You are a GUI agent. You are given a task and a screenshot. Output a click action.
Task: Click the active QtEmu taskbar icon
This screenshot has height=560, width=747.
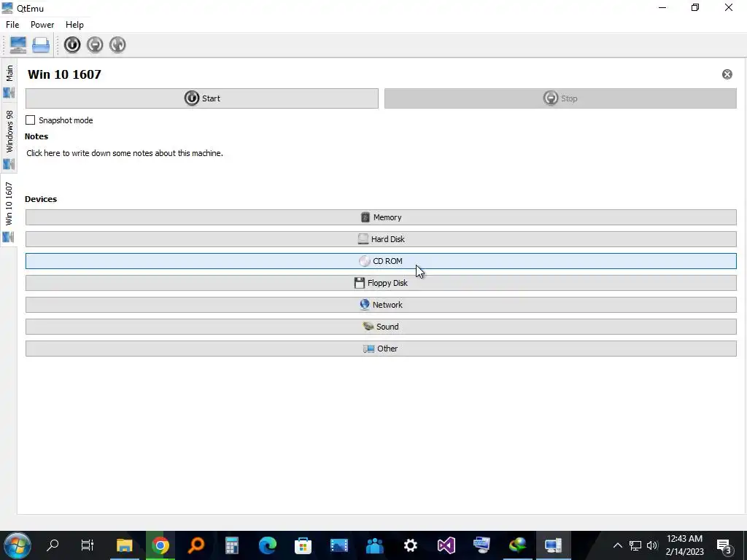[553, 545]
